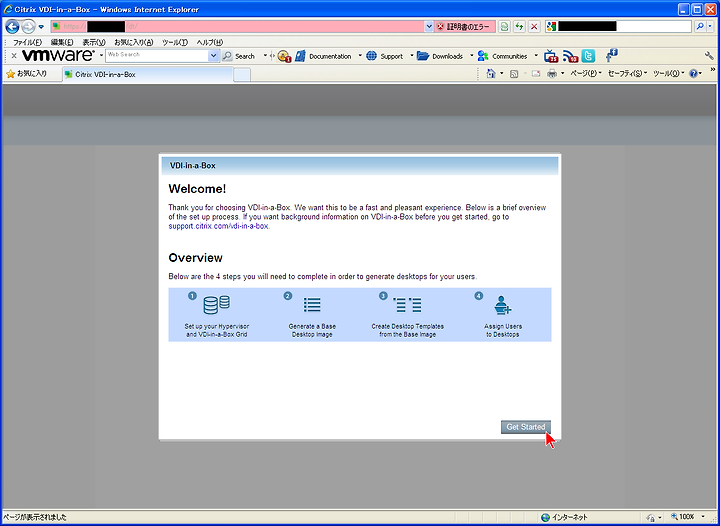This screenshot has width=720, height=526.
Task: Click the browser Back arrow button
Action: point(12,27)
